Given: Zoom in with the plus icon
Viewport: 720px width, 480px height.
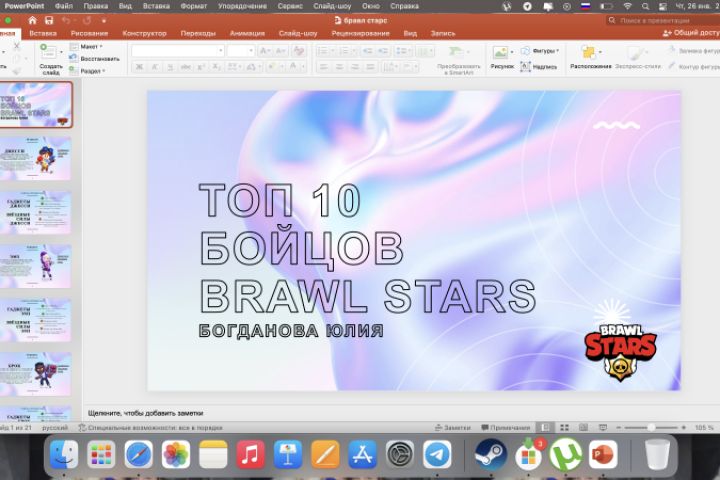Looking at the screenshot, I should (684, 428).
